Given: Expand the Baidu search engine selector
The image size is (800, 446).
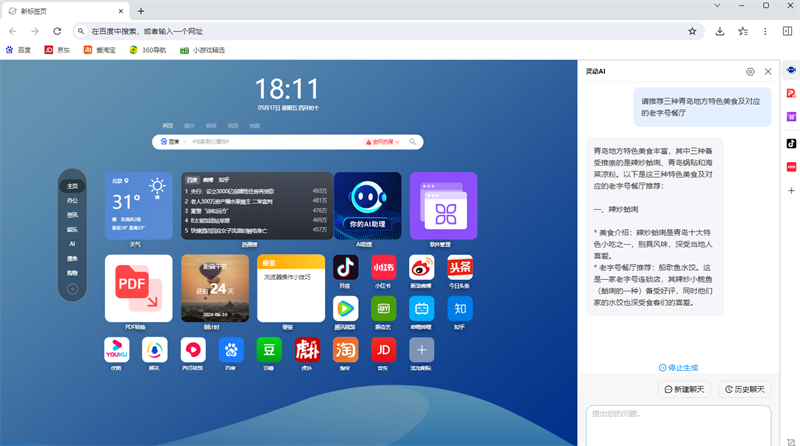Looking at the screenshot, I should click(173, 142).
